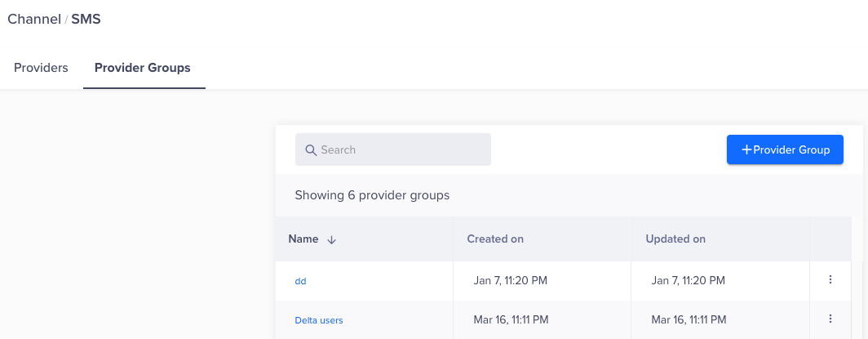This screenshot has width=868, height=339.
Task: Open options menu for dd row
Action: coord(830,280)
